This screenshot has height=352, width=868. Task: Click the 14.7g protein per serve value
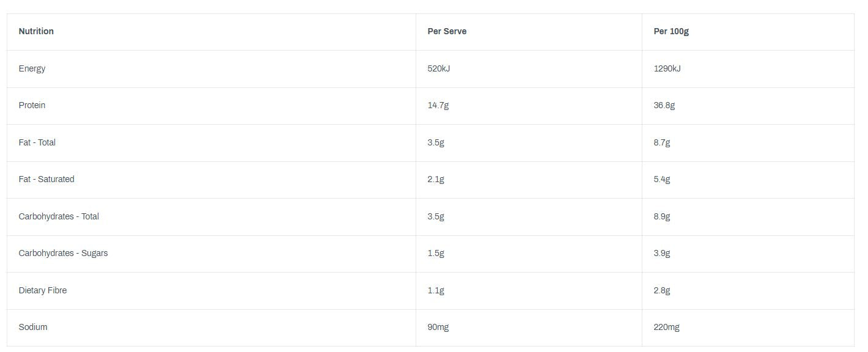pos(438,105)
